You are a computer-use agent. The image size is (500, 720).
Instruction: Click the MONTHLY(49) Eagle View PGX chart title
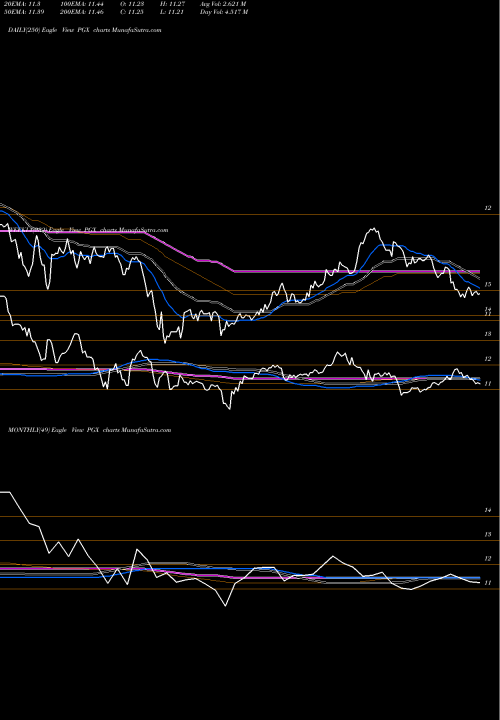click(x=90, y=430)
